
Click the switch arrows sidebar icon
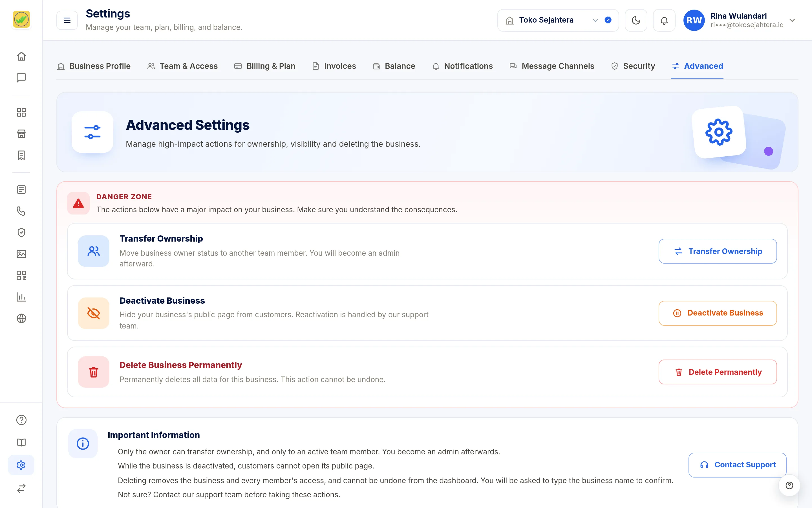[x=21, y=488]
